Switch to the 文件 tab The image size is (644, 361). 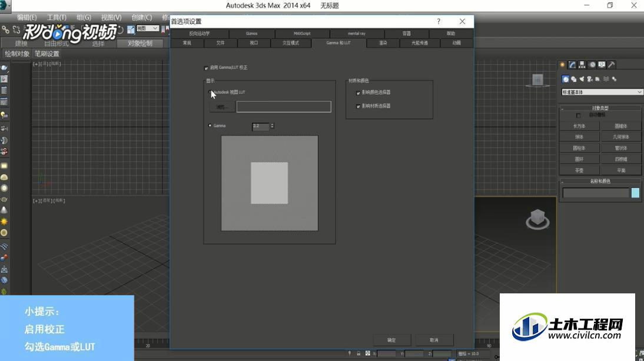(221, 43)
